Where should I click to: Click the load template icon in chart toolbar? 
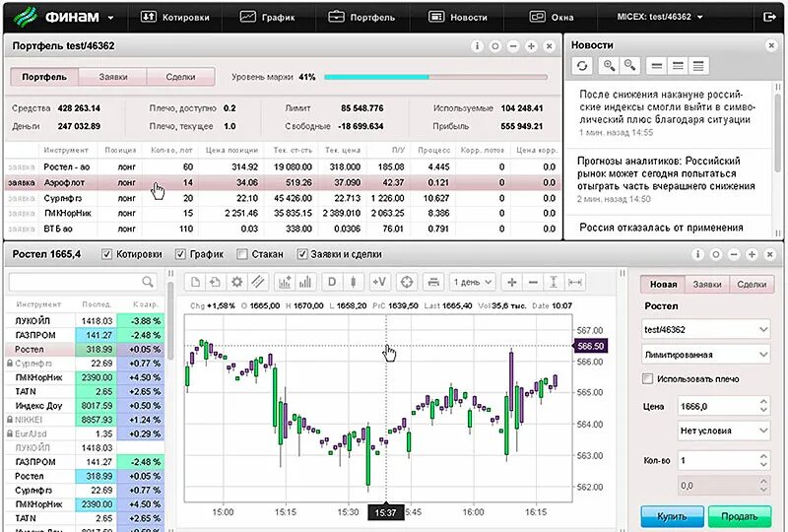click(215, 282)
